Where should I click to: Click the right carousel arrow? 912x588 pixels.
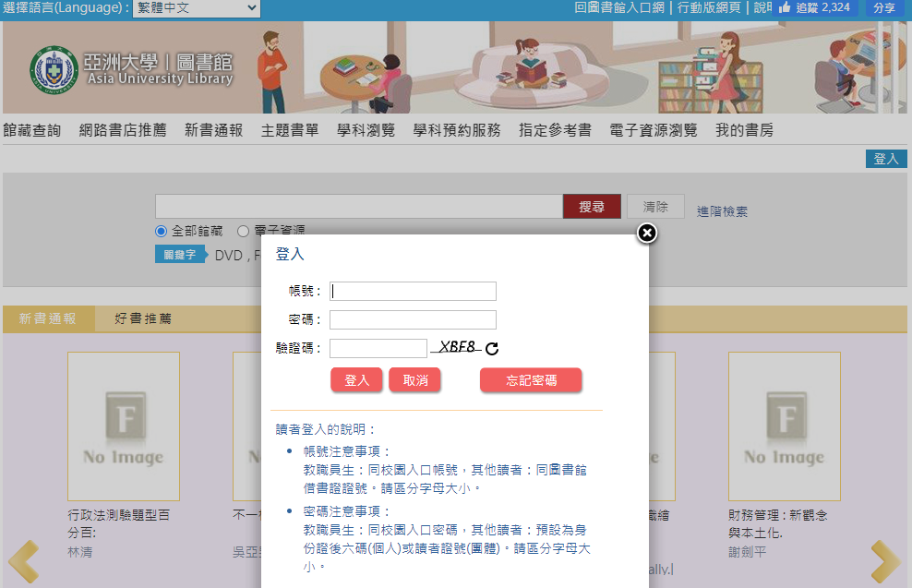(x=885, y=560)
